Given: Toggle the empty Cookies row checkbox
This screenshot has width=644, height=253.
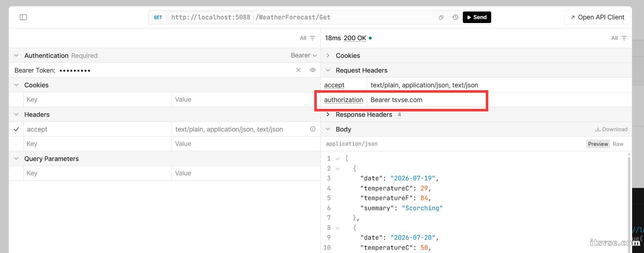Looking at the screenshot, I should click(x=16, y=100).
